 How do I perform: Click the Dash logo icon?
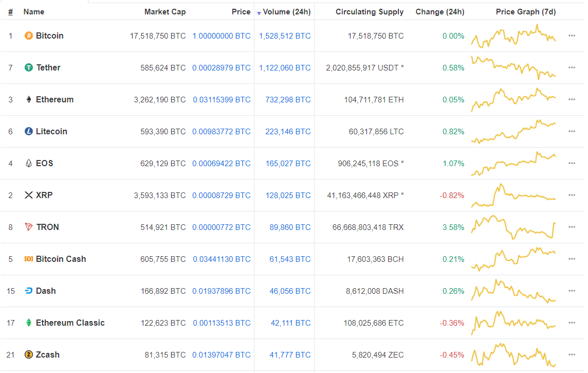coord(29,291)
